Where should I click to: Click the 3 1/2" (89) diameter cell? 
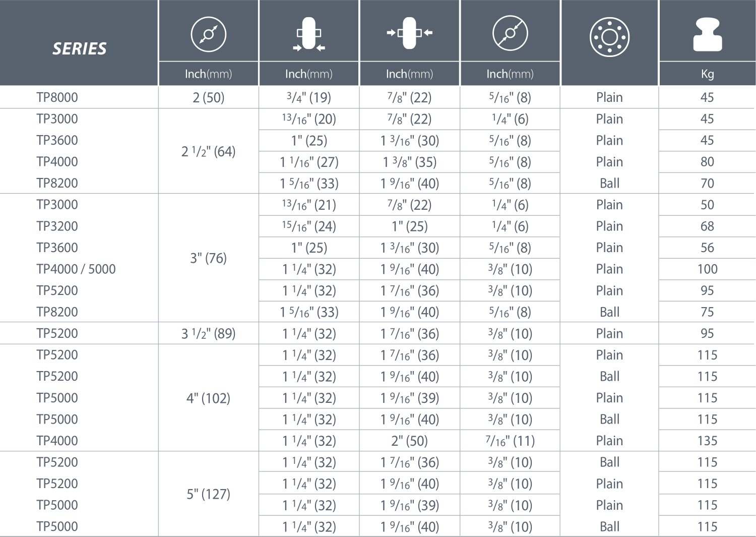point(208,334)
